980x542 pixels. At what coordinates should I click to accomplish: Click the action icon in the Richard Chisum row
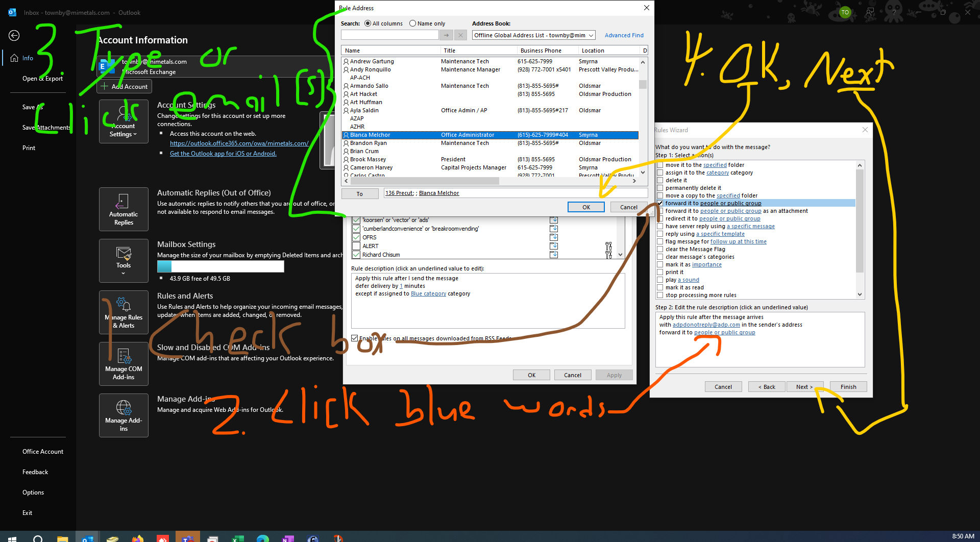point(554,255)
